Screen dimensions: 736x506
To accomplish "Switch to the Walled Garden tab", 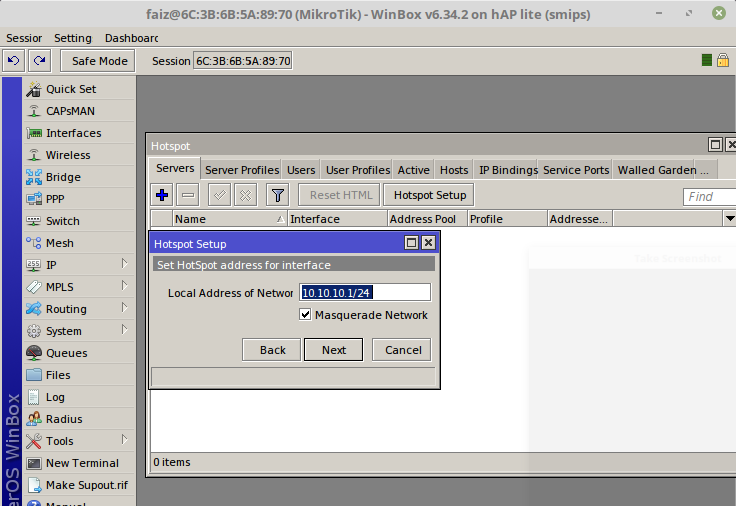I will point(657,170).
